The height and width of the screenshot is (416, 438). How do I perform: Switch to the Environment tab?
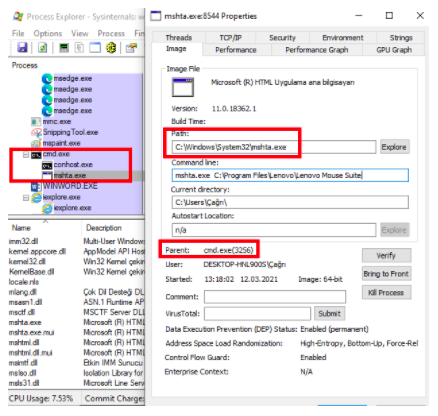(343, 38)
